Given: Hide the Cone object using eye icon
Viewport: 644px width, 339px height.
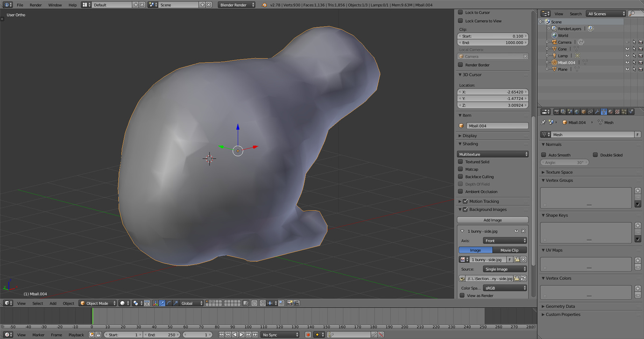Looking at the screenshot, I should coord(627,49).
